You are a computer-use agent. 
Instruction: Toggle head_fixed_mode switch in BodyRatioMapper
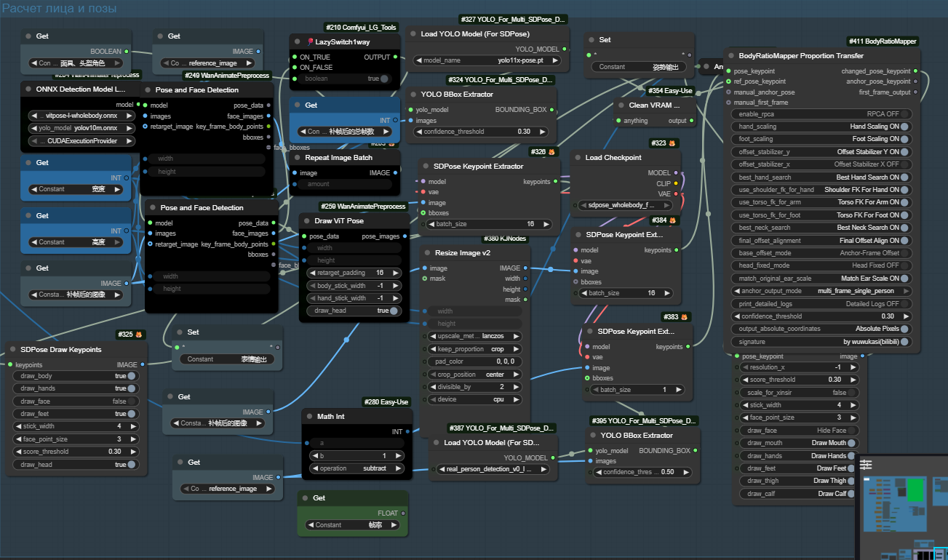point(904,265)
